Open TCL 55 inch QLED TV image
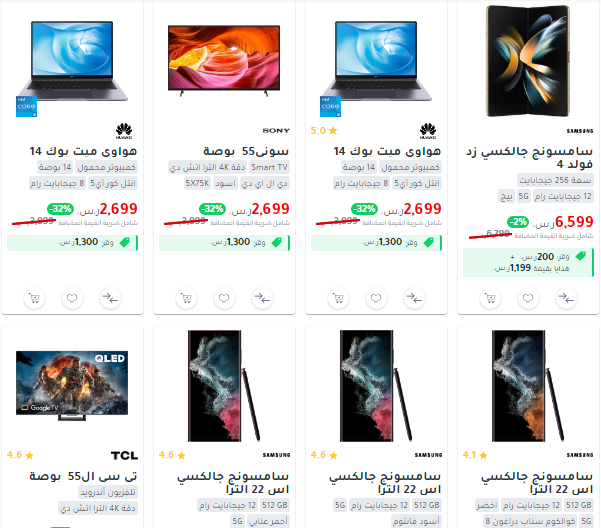Image resolution: width=601 pixels, height=528 pixels. coord(72,385)
